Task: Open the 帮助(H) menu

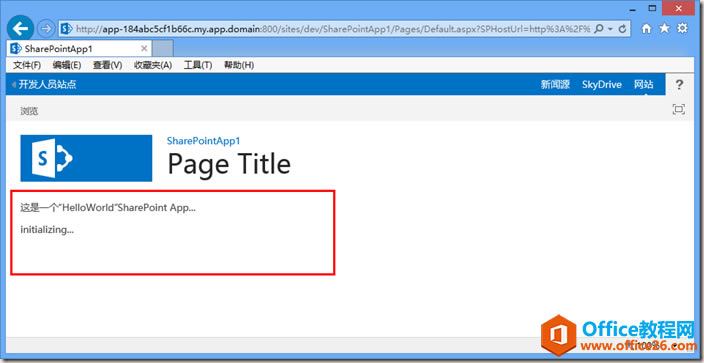Action: point(239,65)
